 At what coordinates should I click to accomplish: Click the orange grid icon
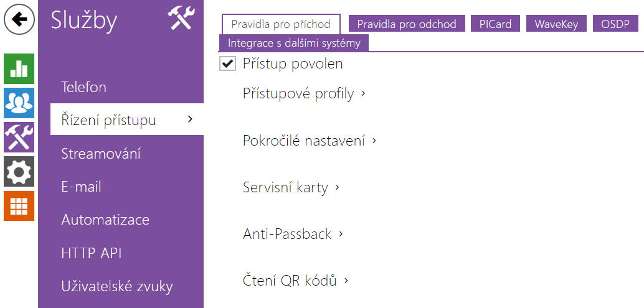(19, 205)
